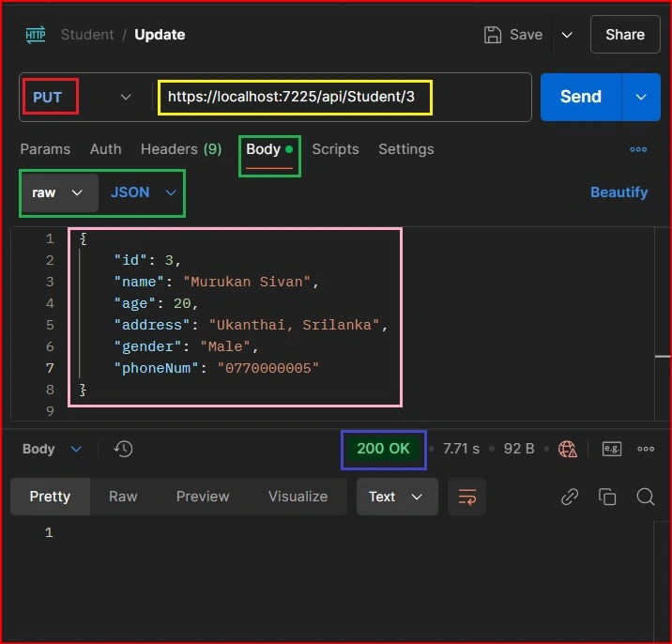Image resolution: width=672 pixels, height=644 pixels.
Task: Click the HTTP request type icon
Action: coord(36,35)
